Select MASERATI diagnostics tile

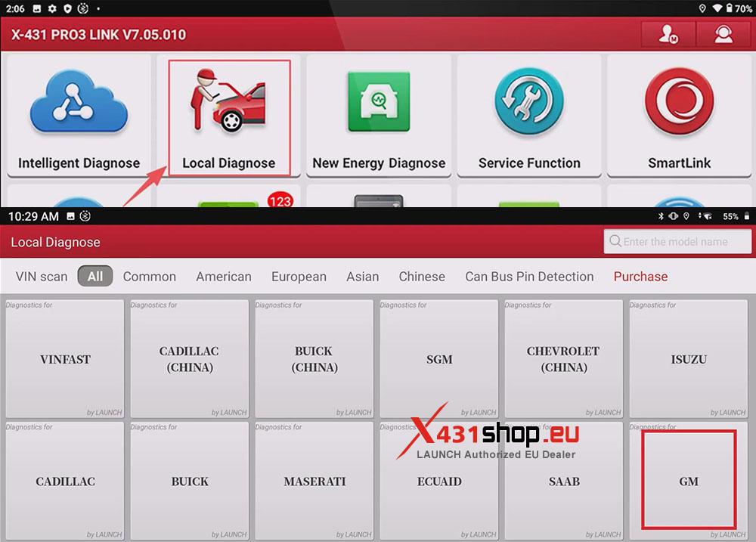314,481
